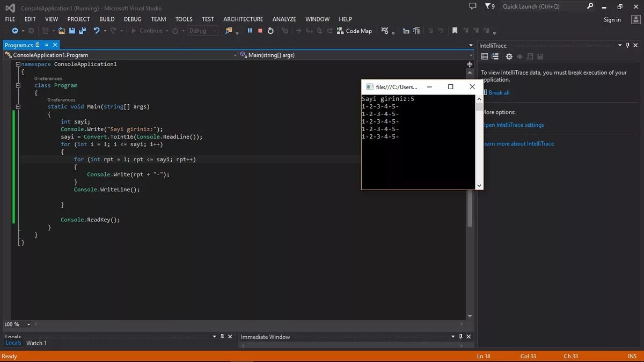
Task: Pin the Program.cs tab
Action: [x=46, y=45]
